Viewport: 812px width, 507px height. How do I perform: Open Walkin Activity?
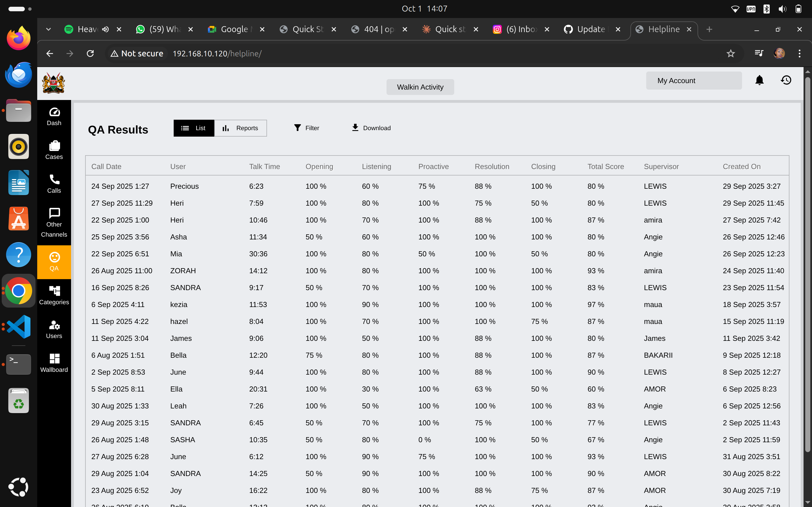(x=420, y=87)
